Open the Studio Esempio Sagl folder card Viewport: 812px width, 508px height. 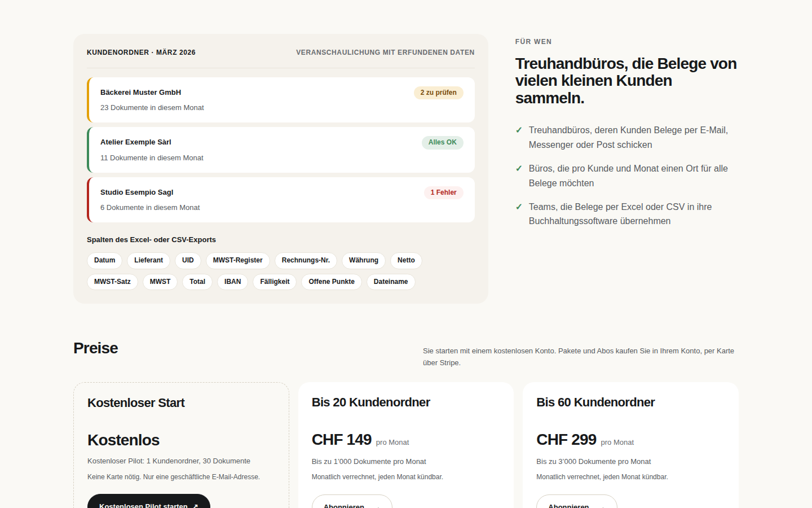281,200
